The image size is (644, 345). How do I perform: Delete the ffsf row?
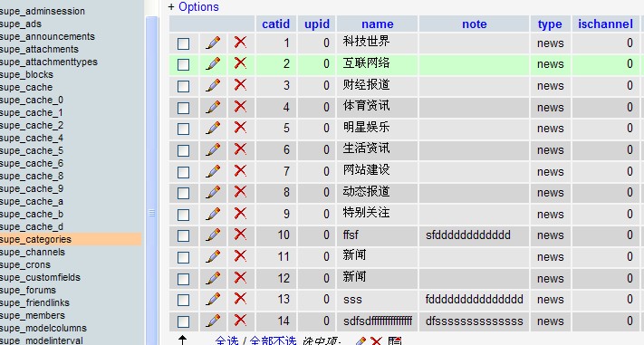240,235
